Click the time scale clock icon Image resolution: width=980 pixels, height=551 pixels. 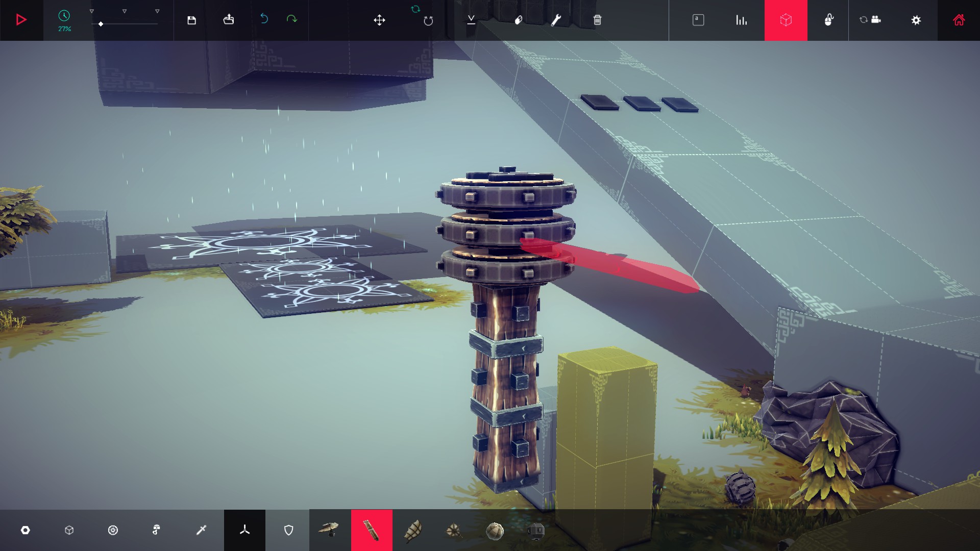pyautogui.click(x=64, y=16)
